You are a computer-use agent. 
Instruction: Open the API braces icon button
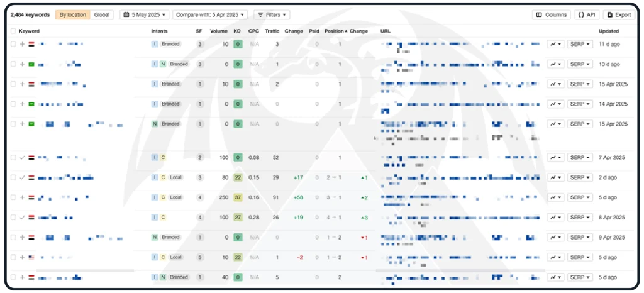click(586, 14)
